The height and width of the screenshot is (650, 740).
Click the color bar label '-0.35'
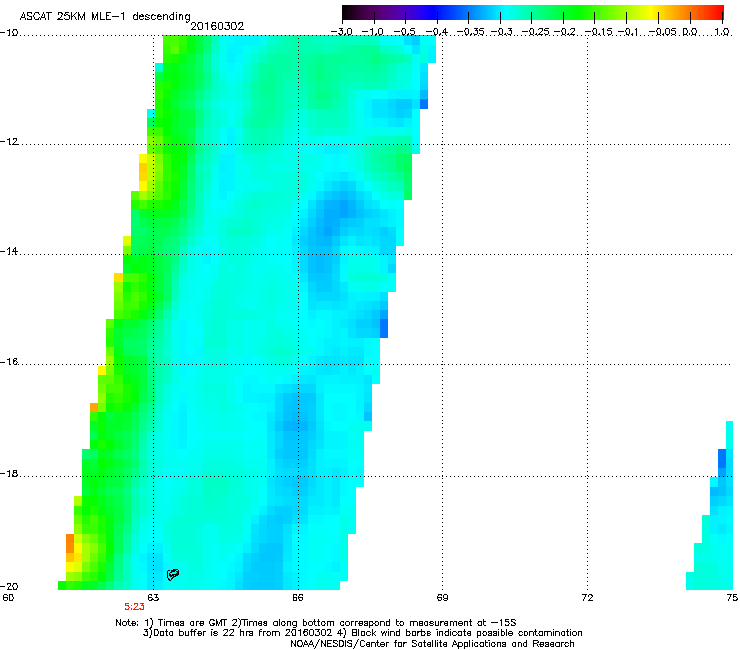[470, 32]
